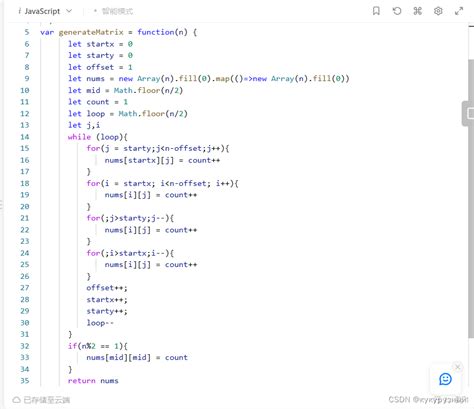Expand editor to fullscreen
This screenshot has height=409, width=474.
[459, 11]
